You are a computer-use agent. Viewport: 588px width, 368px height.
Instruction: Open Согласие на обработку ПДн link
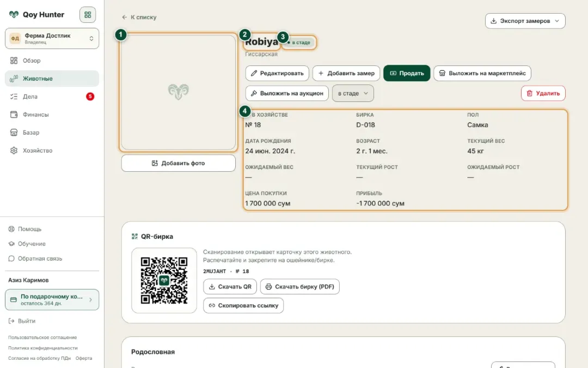(x=39, y=358)
